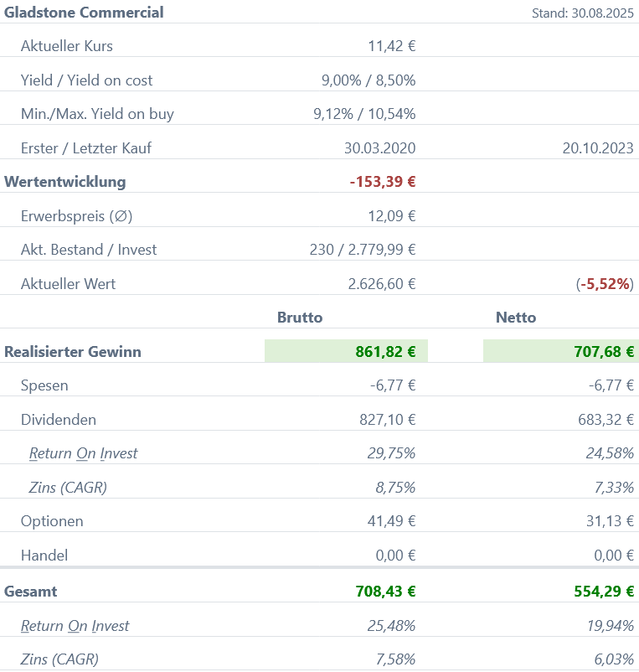Click the Brutto column header
This screenshot has height=672, width=639.
(x=300, y=318)
